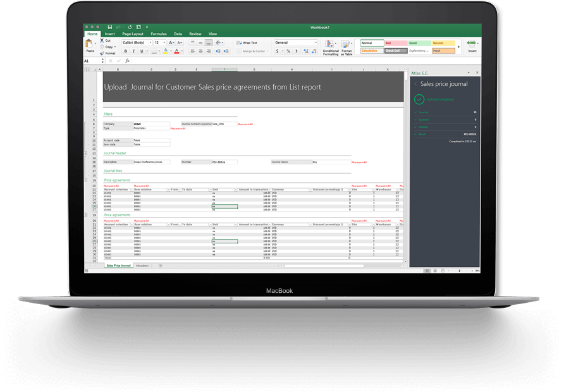Open Format as Table
Screen dimensions: 564x392
tap(346, 47)
